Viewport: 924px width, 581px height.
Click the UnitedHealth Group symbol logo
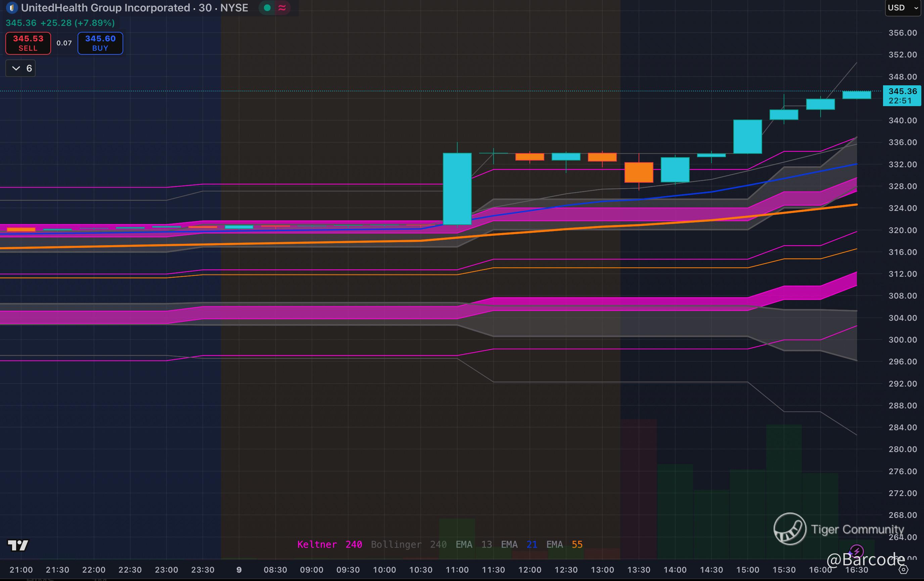(12, 8)
